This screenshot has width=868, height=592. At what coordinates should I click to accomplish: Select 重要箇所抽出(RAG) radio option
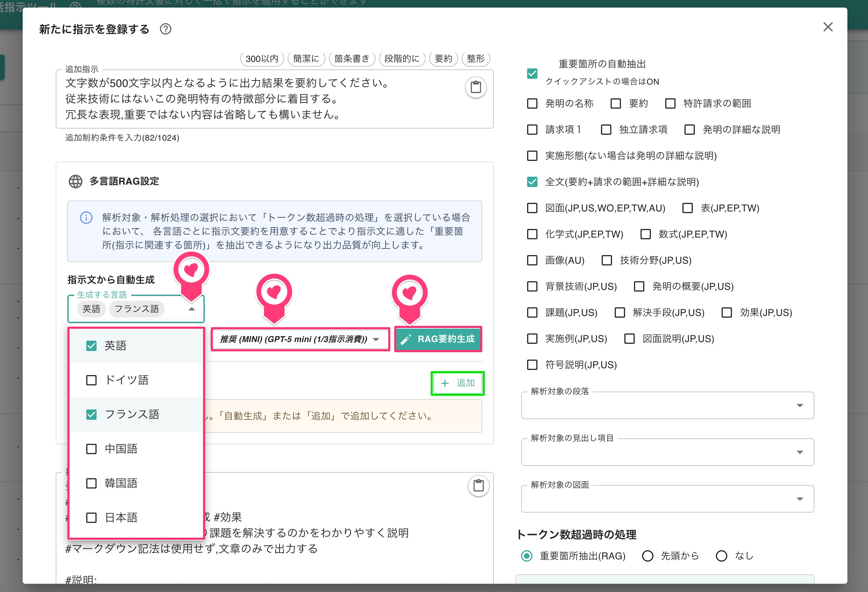[x=527, y=556]
